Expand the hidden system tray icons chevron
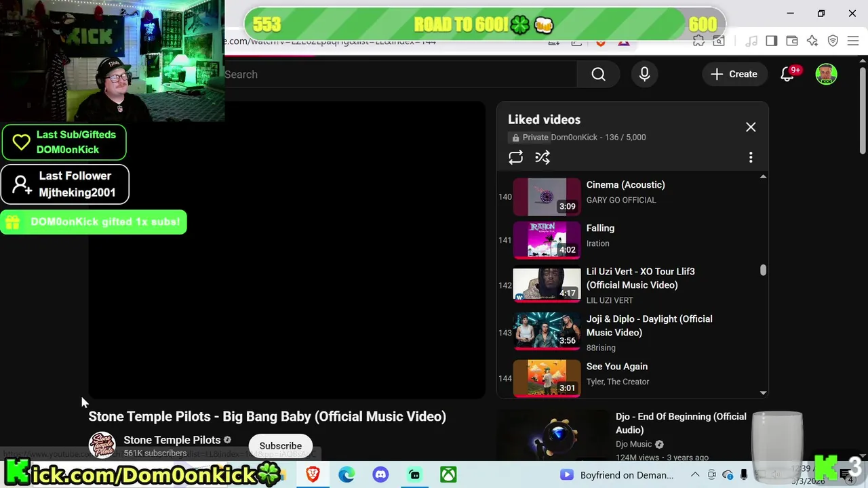Screen dimensions: 868x488 click(694, 475)
